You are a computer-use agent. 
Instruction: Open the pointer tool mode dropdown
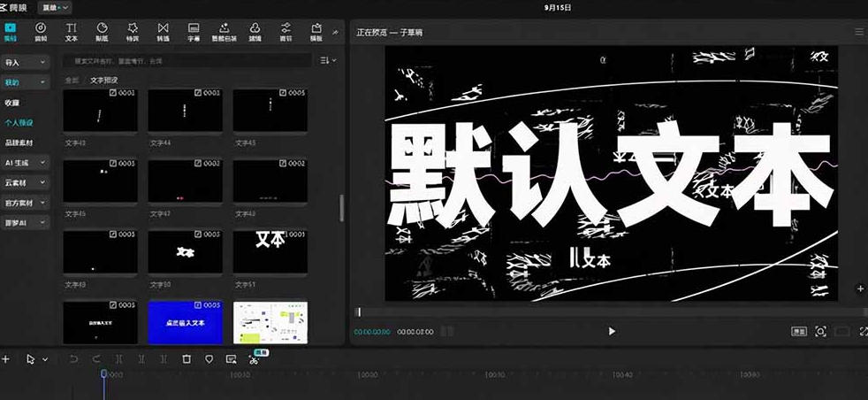45,359
